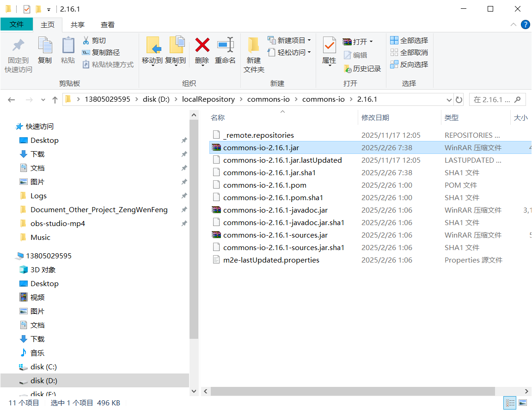The image size is (532, 410).
Task: Open the Easy access (轻松访问) dropdown
Action: pos(289,53)
